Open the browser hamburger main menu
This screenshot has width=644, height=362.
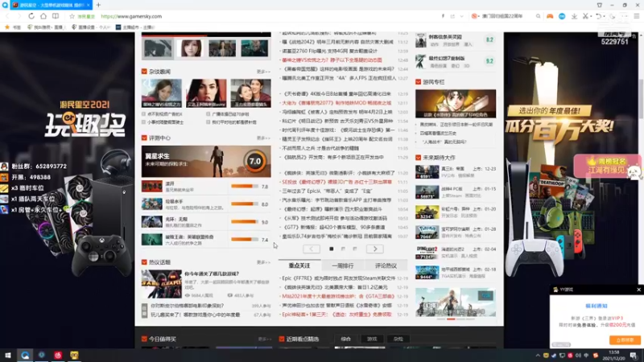[637, 16]
